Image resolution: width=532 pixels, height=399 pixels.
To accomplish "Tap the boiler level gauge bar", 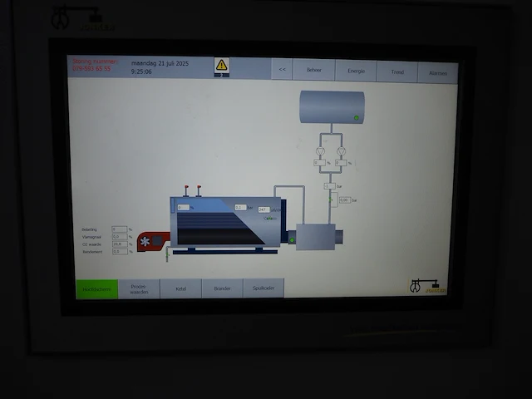I will [x=173, y=205].
